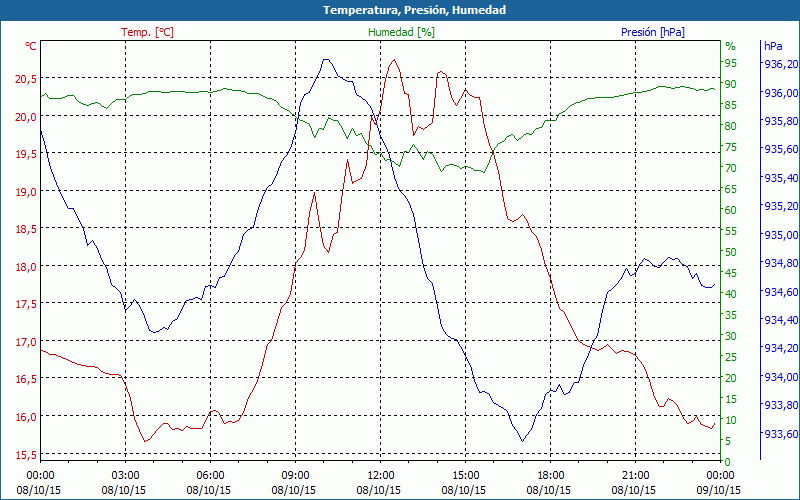Click the '12:00' time axis label
Viewport: 800px width, 500px height.
pyautogui.click(x=381, y=476)
